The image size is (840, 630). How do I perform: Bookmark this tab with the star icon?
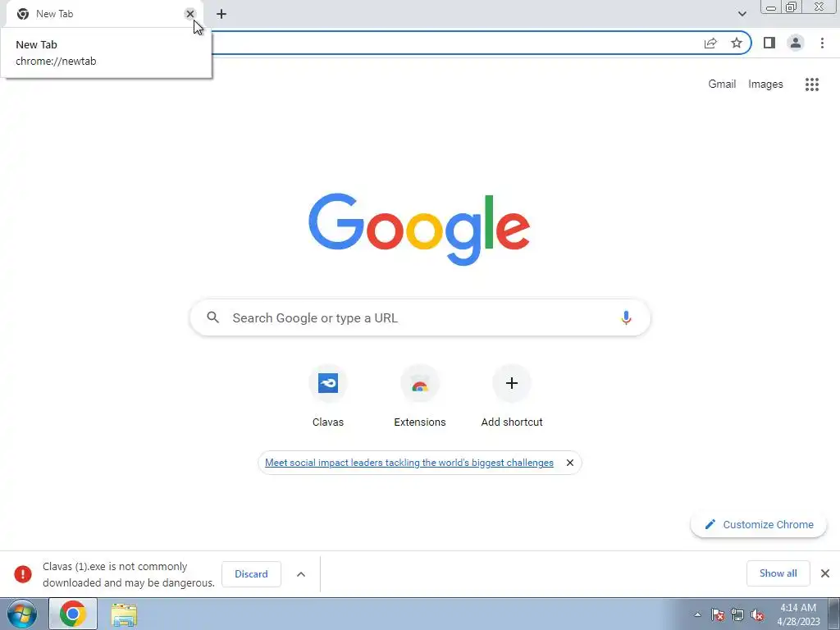737,43
